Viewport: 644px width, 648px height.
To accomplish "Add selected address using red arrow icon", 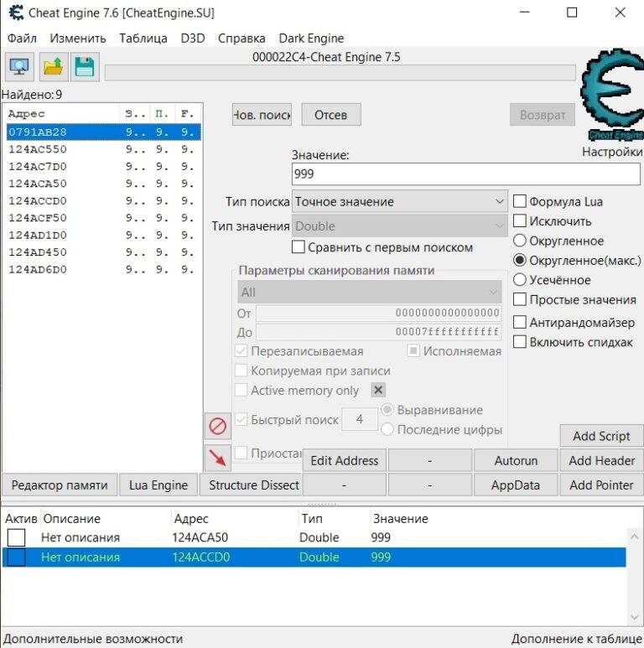I will (217, 458).
